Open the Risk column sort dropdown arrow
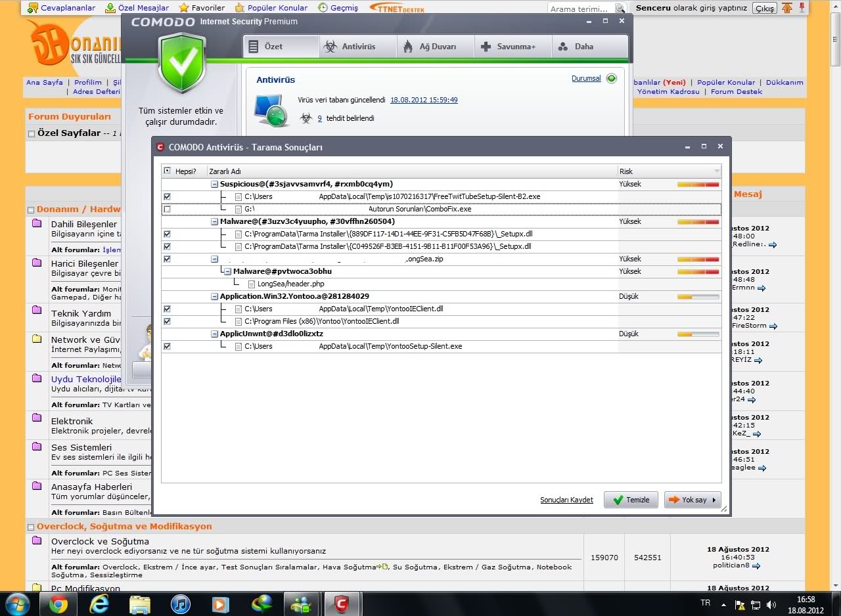 (717, 171)
